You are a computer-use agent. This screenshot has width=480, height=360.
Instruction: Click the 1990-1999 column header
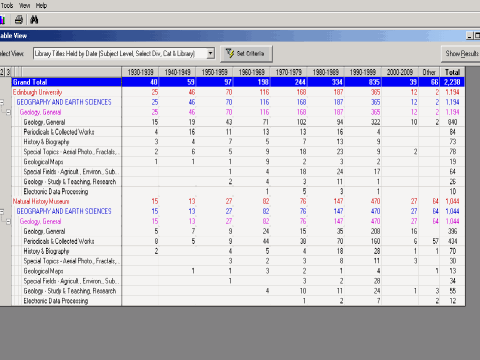click(362, 72)
